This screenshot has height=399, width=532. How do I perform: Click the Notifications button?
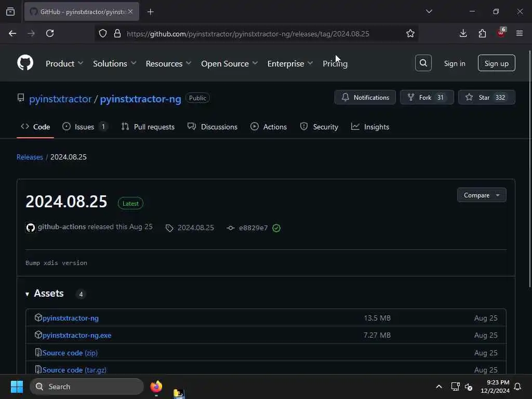365,97
